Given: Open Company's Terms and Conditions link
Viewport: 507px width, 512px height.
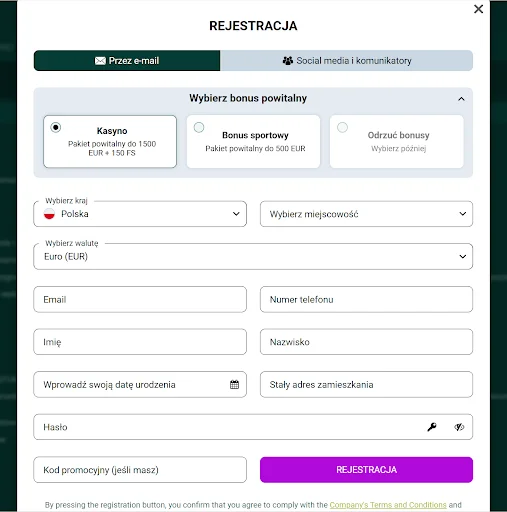Looking at the screenshot, I should pyautogui.click(x=388, y=505).
